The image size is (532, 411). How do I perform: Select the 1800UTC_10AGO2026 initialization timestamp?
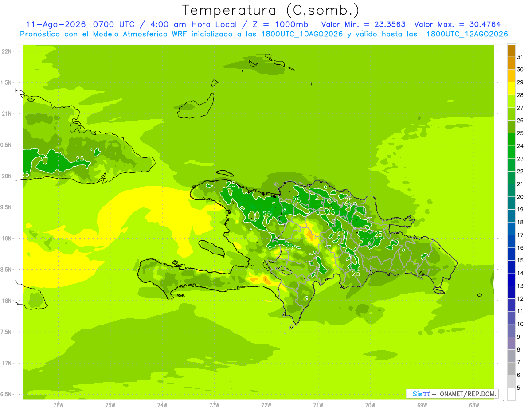pos(303,34)
